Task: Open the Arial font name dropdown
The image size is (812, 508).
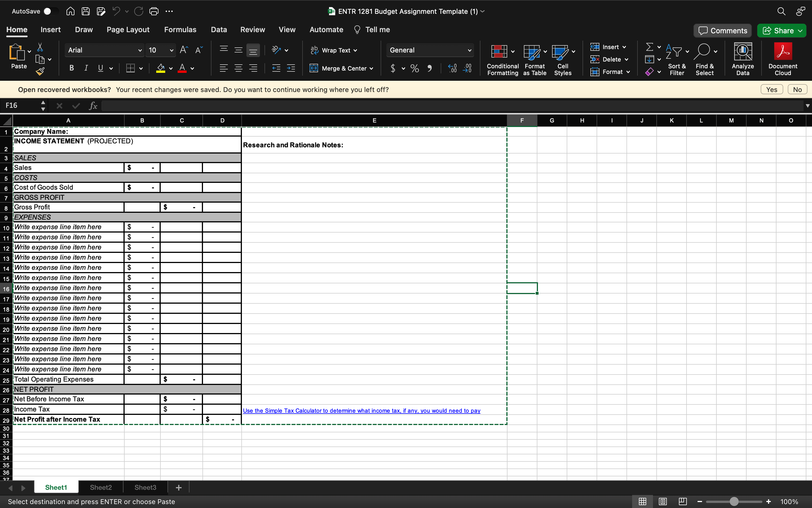Action: [x=140, y=51]
